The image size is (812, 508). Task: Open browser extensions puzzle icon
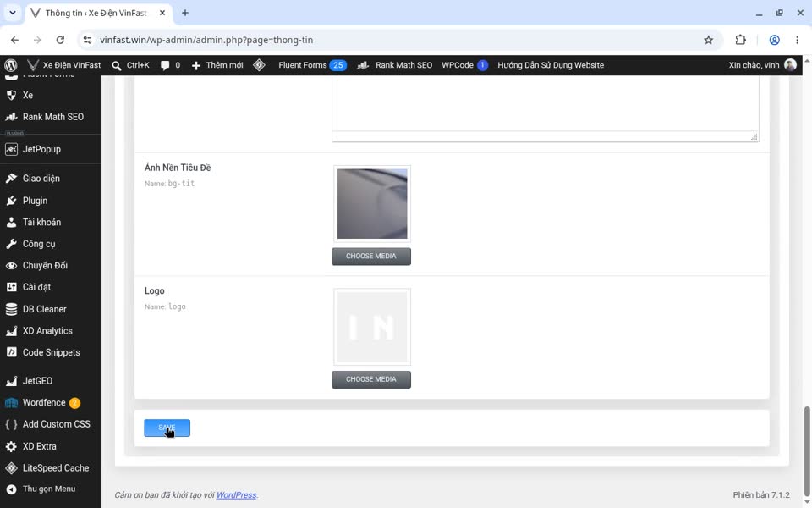click(741, 40)
